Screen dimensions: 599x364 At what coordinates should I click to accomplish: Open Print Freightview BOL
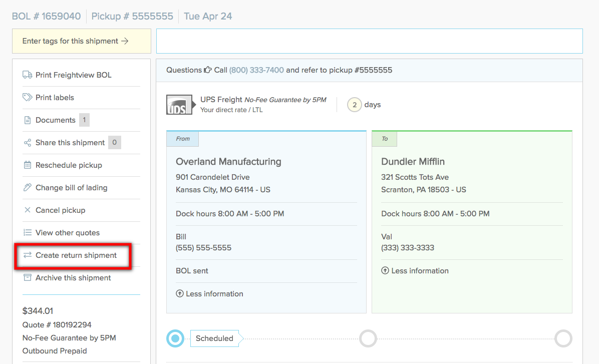tap(73, 75)
